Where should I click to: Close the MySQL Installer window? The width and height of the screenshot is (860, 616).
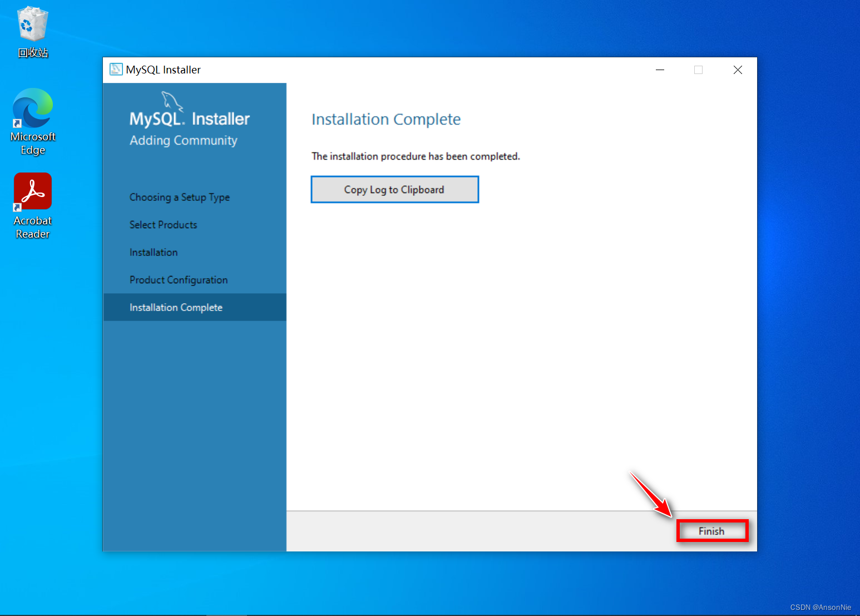pos(738,70)
